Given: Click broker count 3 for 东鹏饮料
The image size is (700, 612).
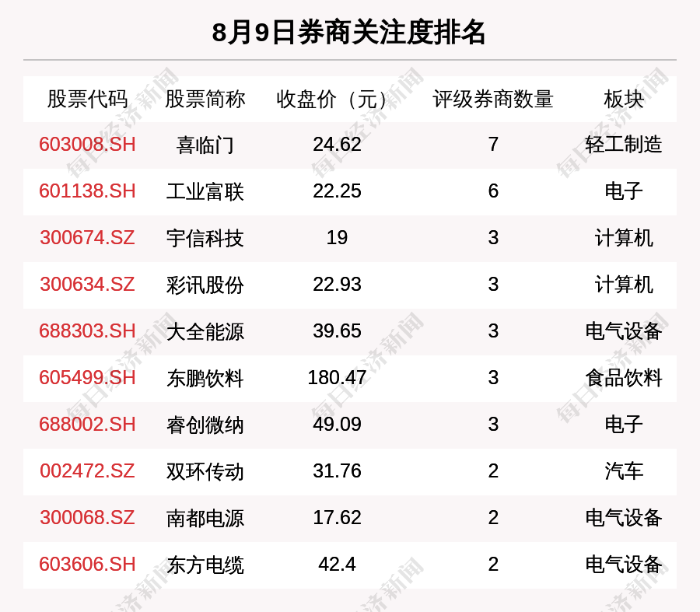Looking at the screenshot, I should [493, 378].
